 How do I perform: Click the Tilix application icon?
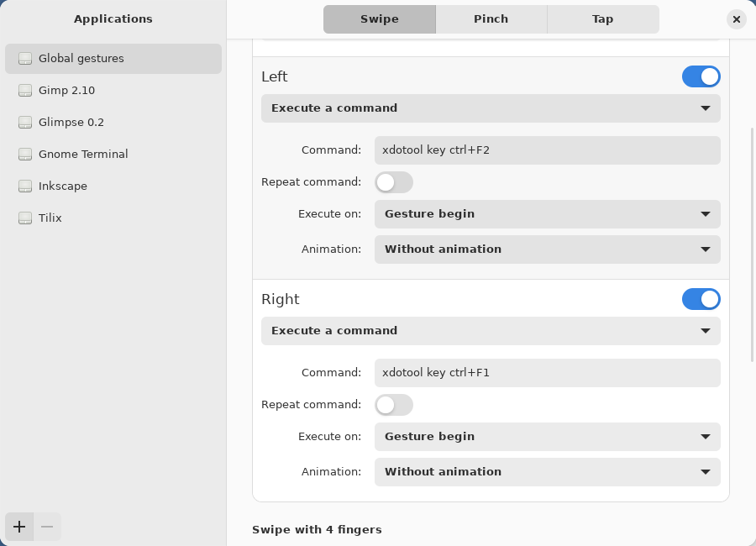(25, 218)
